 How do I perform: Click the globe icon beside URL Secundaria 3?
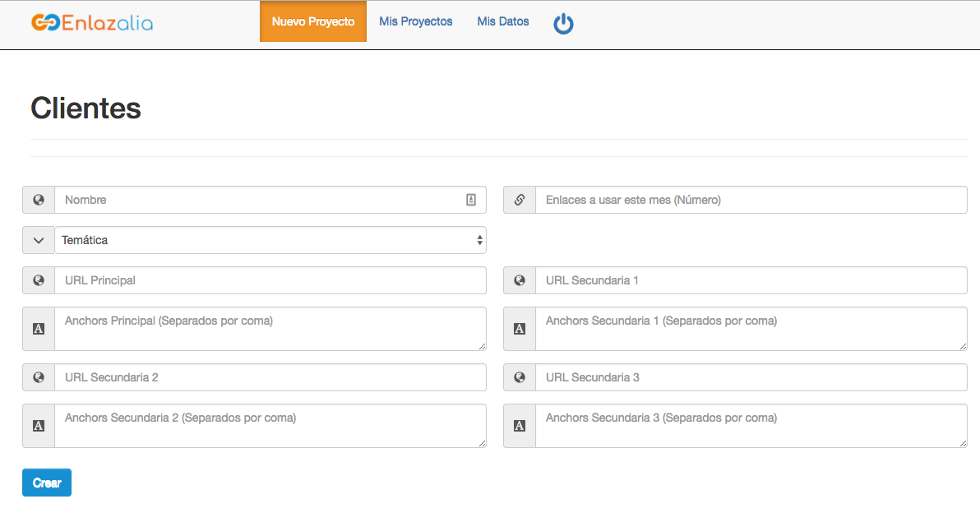click(520, 377)
